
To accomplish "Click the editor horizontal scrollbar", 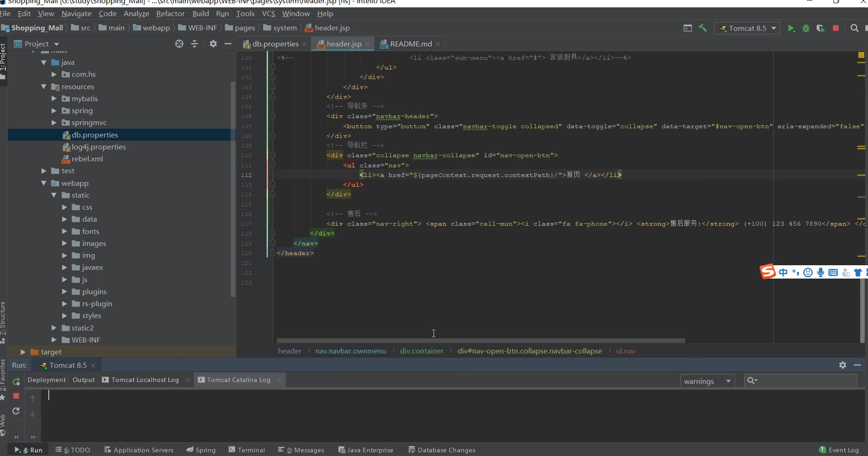I will (480, 341).
